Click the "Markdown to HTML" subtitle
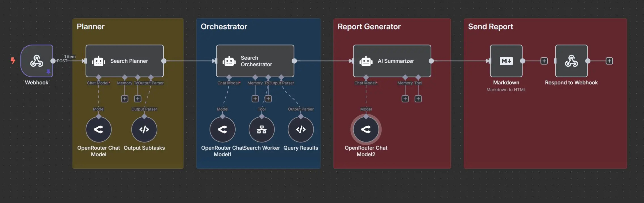 506,90
